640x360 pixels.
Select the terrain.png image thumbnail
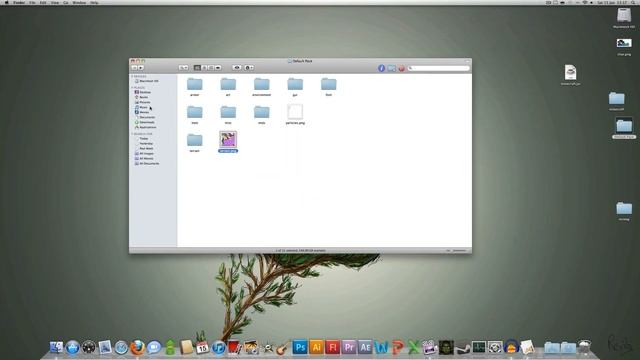pyautogui.click(x=228, y=140)
